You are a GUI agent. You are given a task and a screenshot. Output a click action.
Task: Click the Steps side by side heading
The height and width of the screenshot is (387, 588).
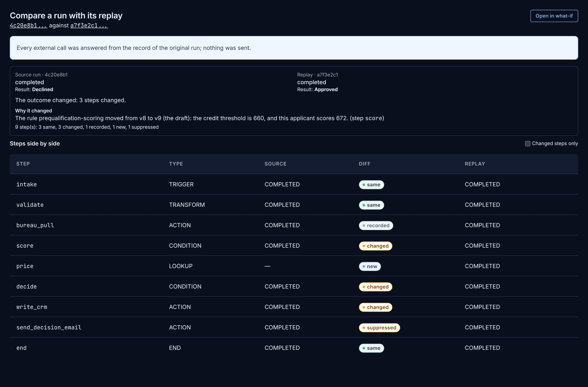35,144
